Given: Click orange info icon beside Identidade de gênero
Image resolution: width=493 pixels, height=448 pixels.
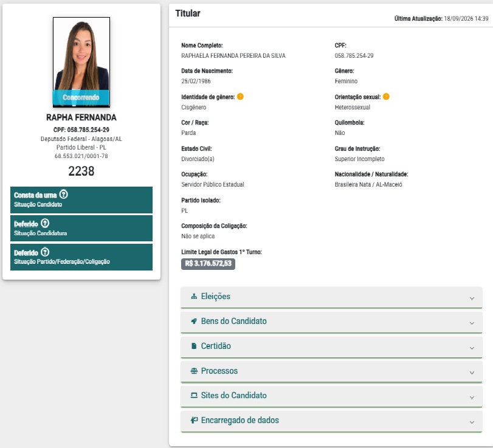Looking at the screenshot, I should click(240, 97).
